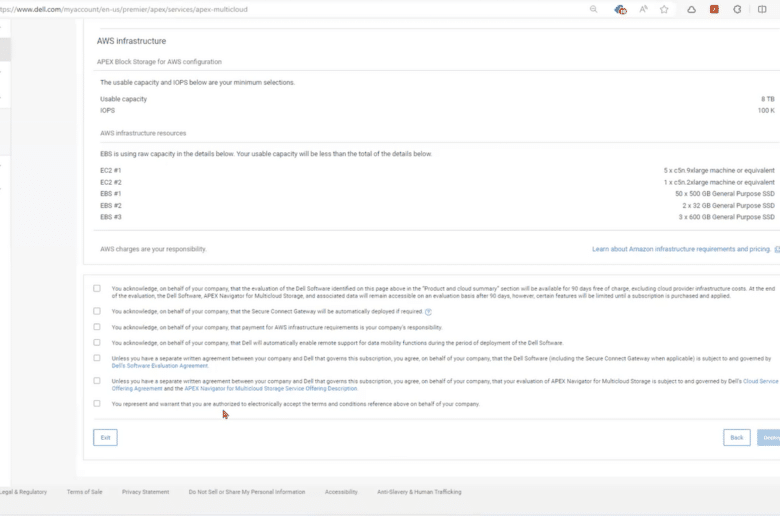Screen dimensions: 780x516
Task: Open the Terms of Sale footer link
Action: [85, 492]
